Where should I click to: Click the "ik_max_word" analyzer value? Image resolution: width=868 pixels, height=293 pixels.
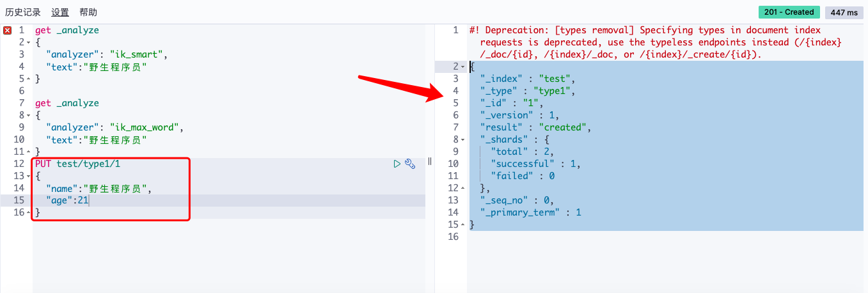click(147, 127)
